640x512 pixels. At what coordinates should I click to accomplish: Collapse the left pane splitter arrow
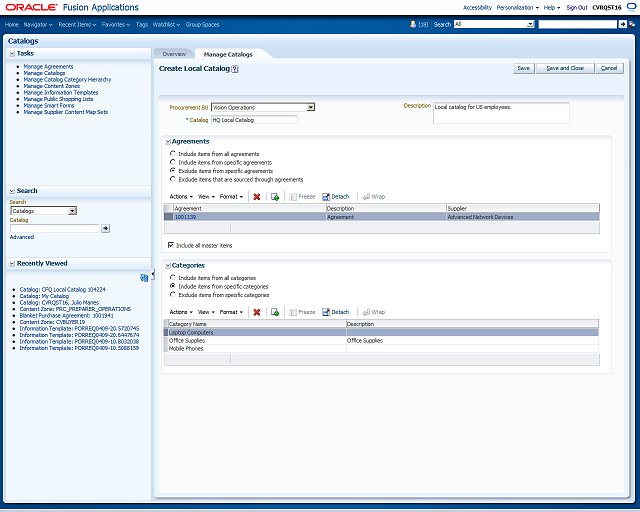tap(153, 274)
